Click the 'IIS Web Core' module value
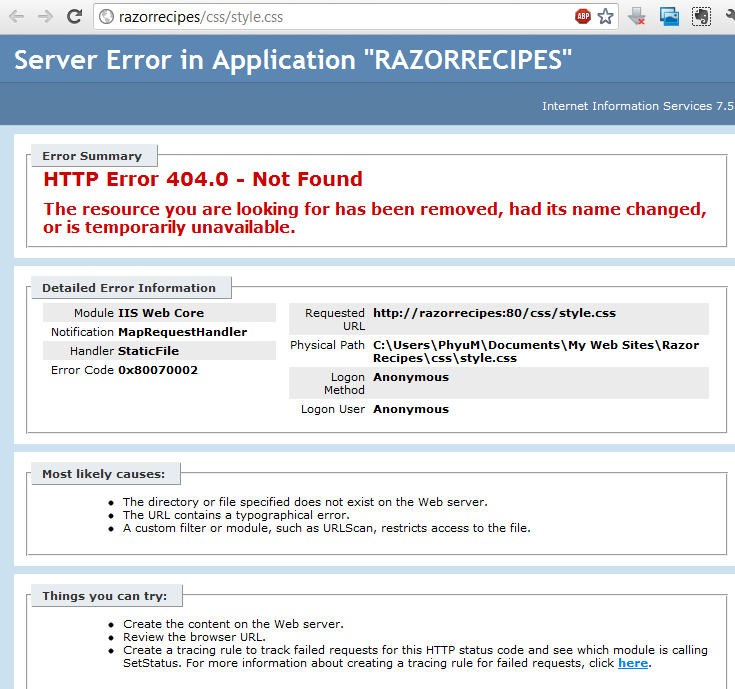 click(x=161, y=313)
